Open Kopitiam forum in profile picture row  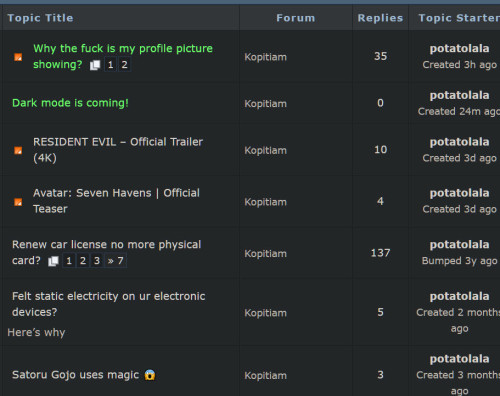click(x=266, y=57)
